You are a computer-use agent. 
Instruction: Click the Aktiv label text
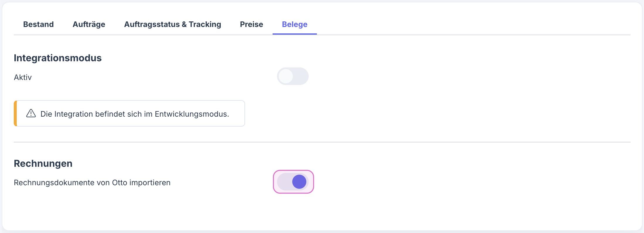[23, 77]
